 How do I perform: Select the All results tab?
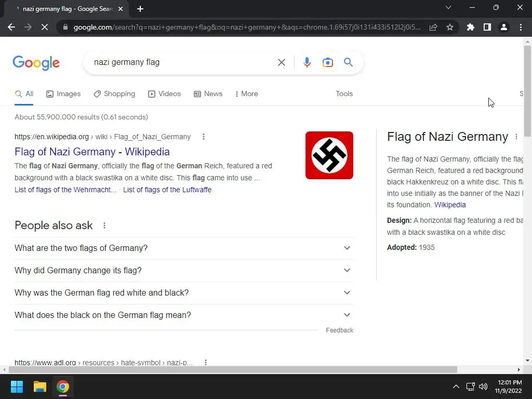pos(24,94)
